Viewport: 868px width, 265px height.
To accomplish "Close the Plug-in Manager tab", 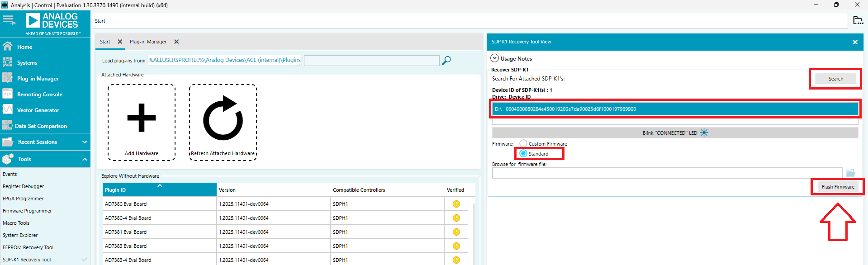I will pos(176,42).
